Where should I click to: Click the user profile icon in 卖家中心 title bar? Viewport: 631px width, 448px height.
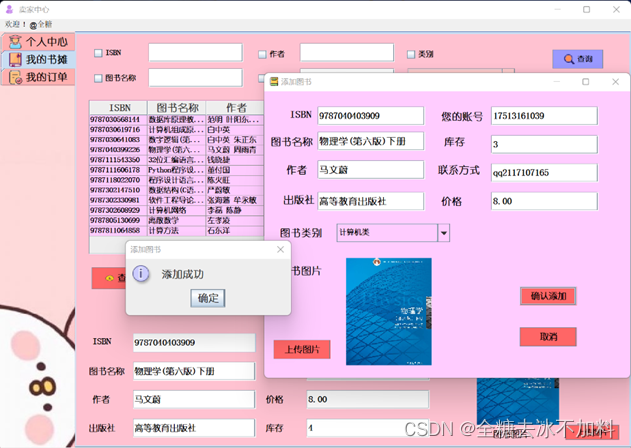(x=9, y=9)
